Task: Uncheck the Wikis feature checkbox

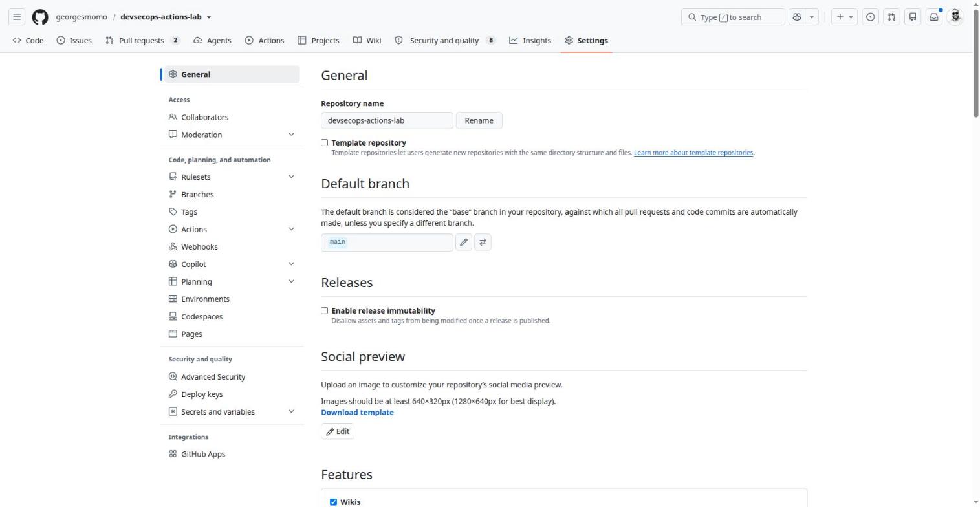Action: 334,502
